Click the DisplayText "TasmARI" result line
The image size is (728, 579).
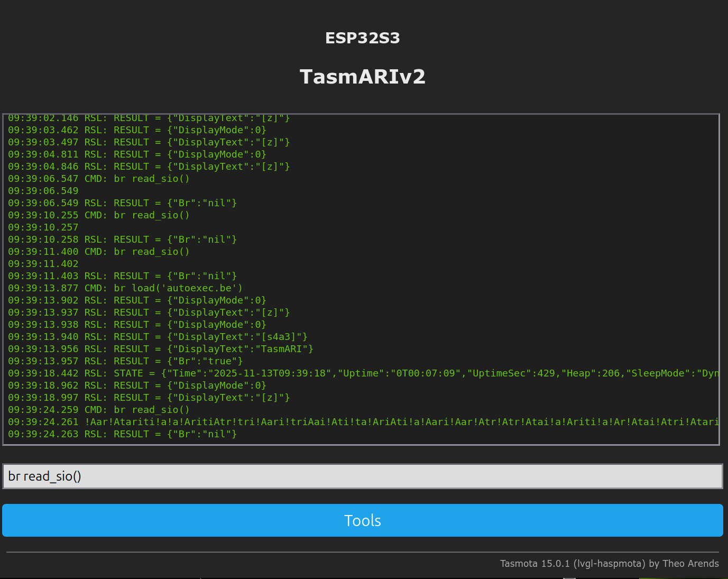point(160,349)
